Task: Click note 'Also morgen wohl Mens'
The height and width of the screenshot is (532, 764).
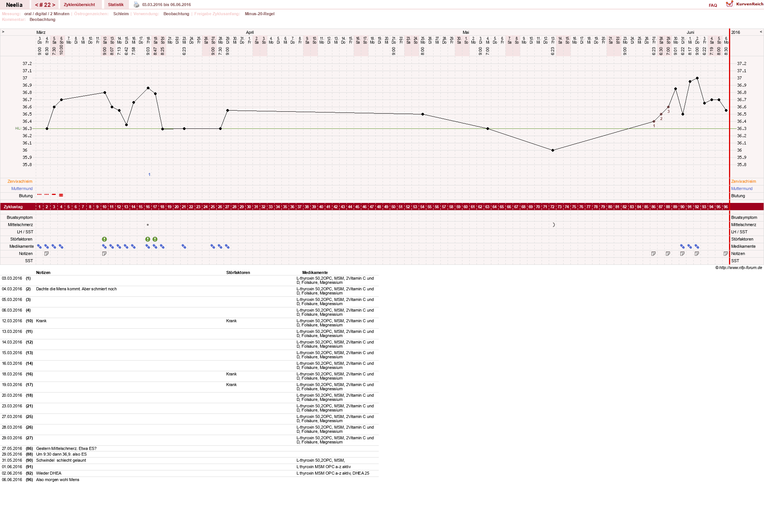Action: pyautogui.click(x=57, y=480)
